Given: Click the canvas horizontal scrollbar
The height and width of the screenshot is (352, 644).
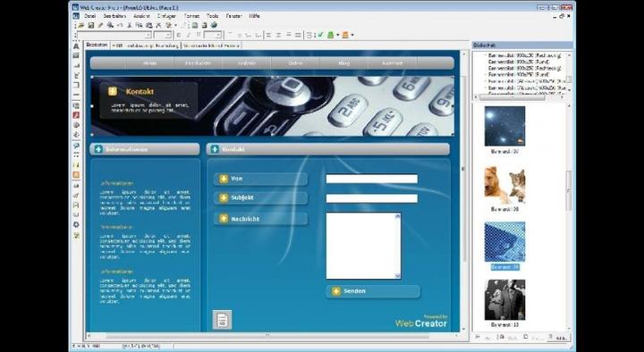Looking at the screenshot, I should [x=272, y=337].
